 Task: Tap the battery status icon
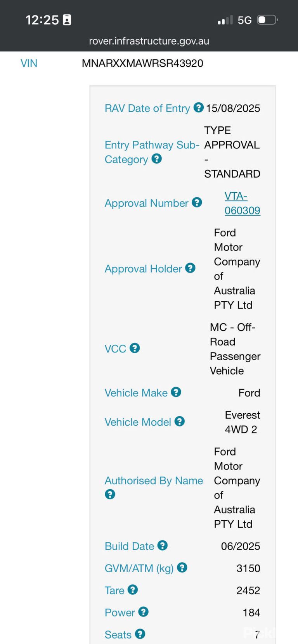(267, 20)
